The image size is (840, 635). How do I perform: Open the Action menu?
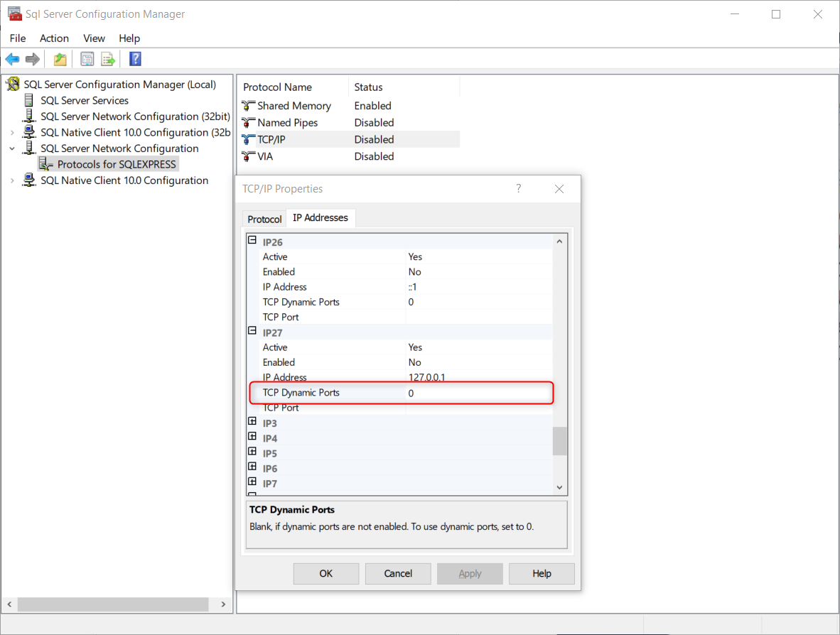(x=54, y=38)
